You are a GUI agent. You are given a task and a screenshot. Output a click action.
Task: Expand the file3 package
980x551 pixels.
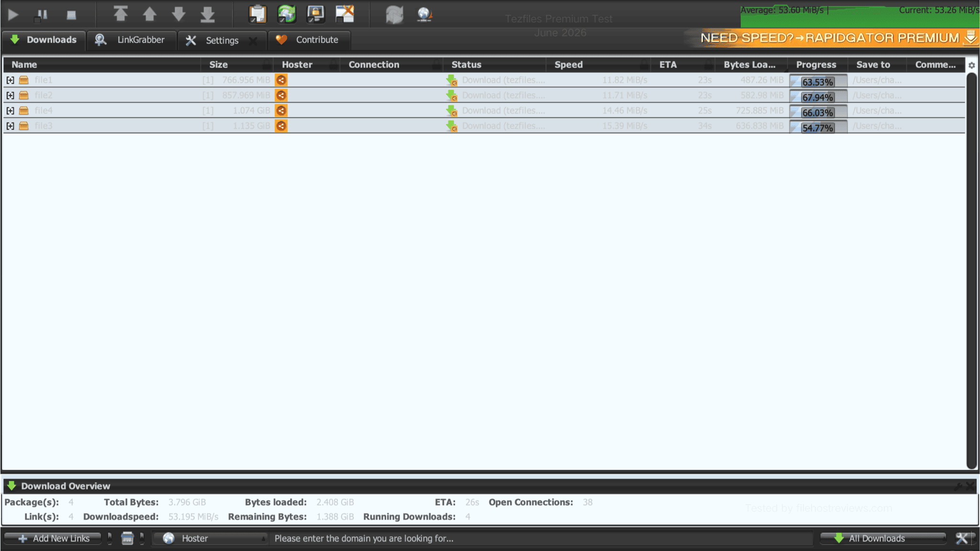click(x=10, y=126)
